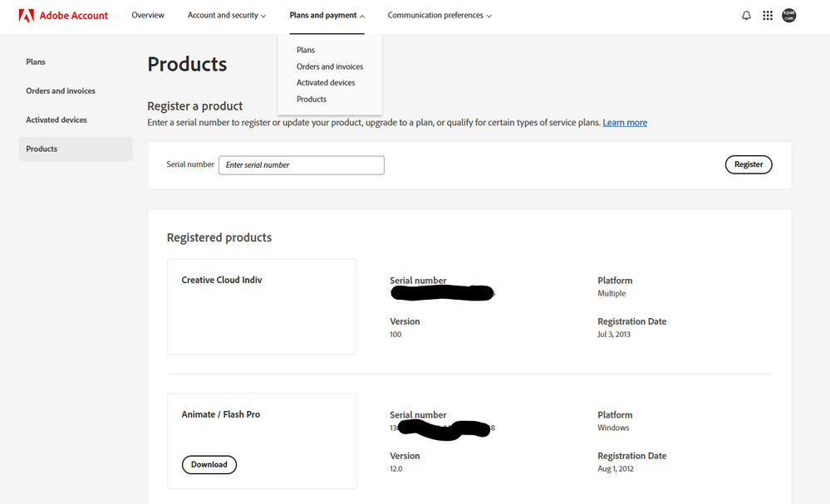Open the notifications bell
Screen dimensions: 830x504
(x=746, y=16)
